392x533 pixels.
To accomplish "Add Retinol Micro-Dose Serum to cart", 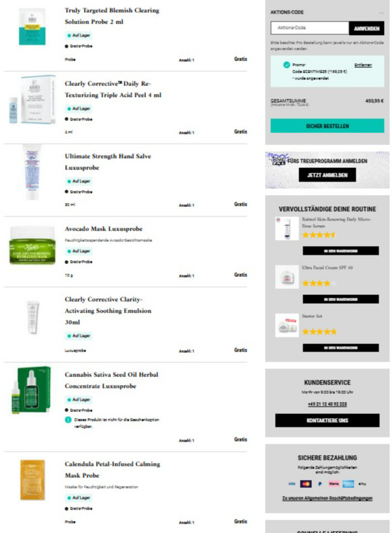I will (341, 251).
